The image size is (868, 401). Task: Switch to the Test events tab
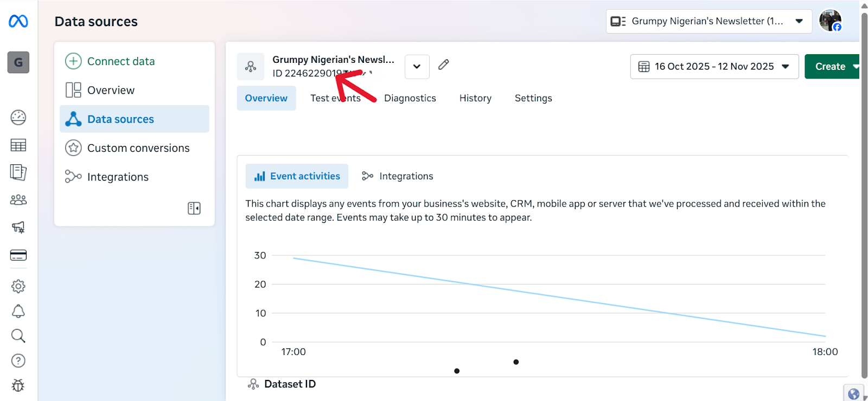(x=335, y=98)
